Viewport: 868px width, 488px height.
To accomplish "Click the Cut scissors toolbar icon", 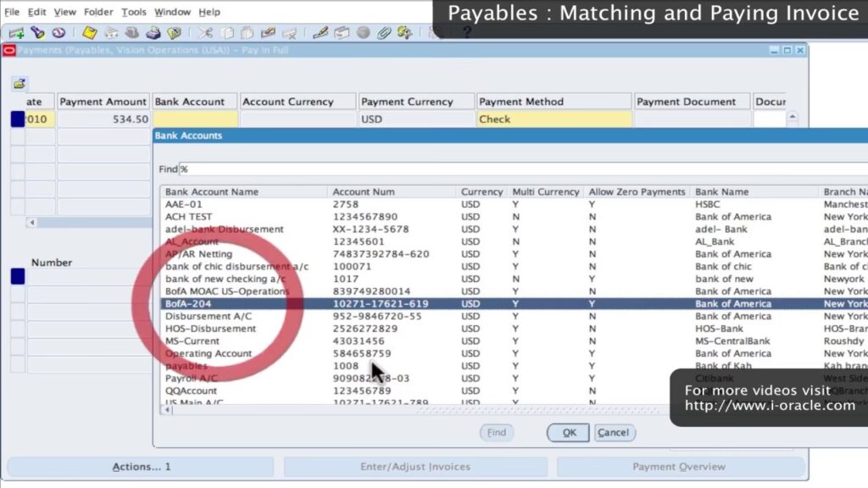I will pyautogui.click(x=206, y=33).
